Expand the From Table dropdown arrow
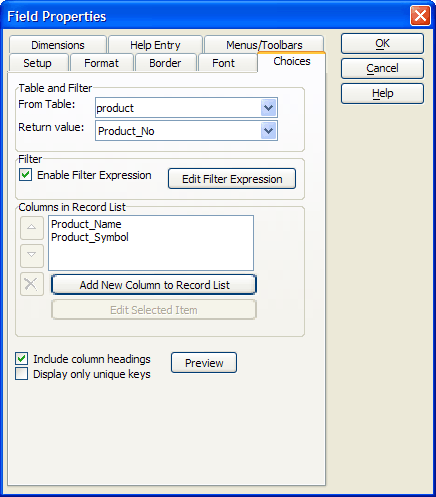 click(269, 108)
